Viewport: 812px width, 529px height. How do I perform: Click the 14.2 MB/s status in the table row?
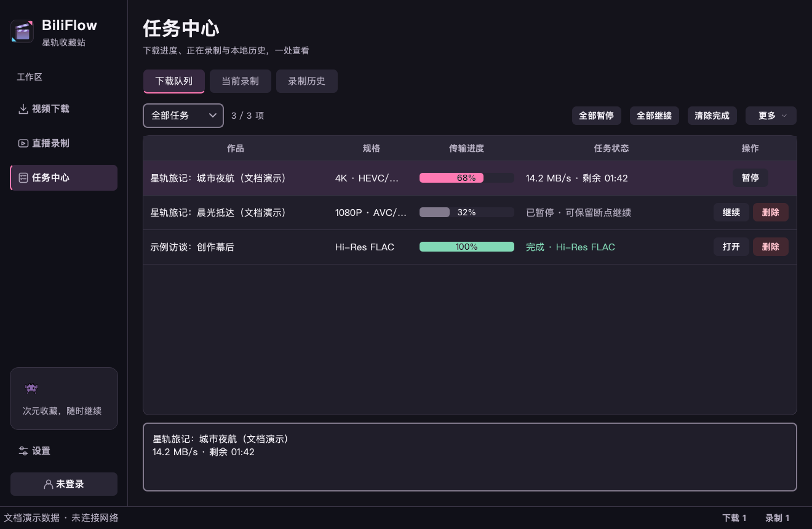(577, 178)
